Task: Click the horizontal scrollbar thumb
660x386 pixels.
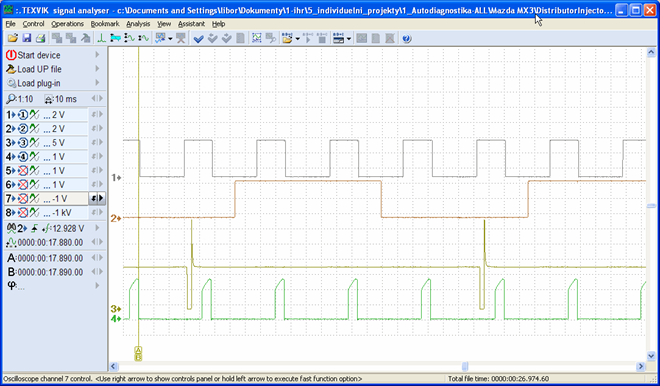Action: tap(465, 366)
